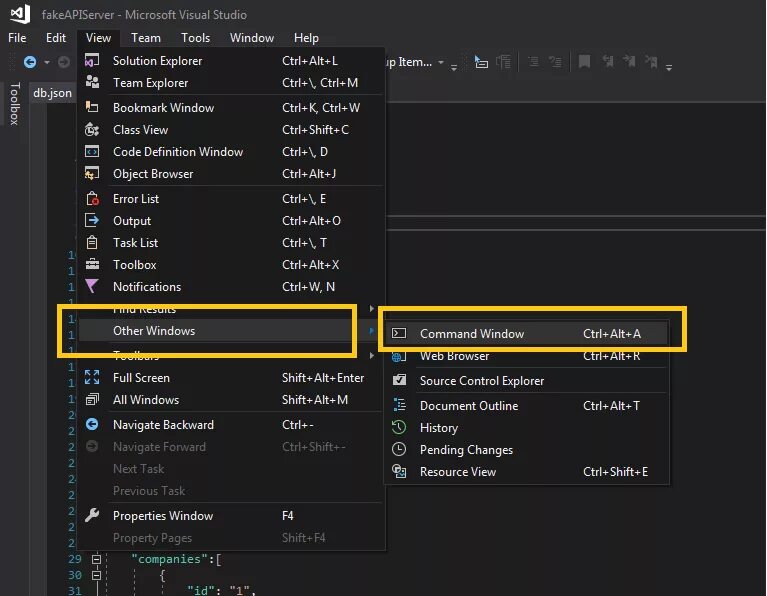
Task: Click the Command Window console icon
Action: coord(399,333)
